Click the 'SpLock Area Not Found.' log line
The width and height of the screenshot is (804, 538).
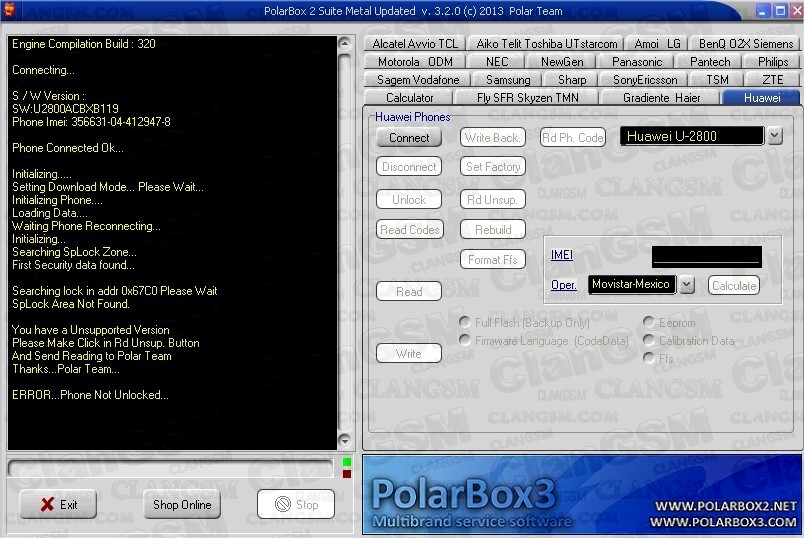[71, 304]
